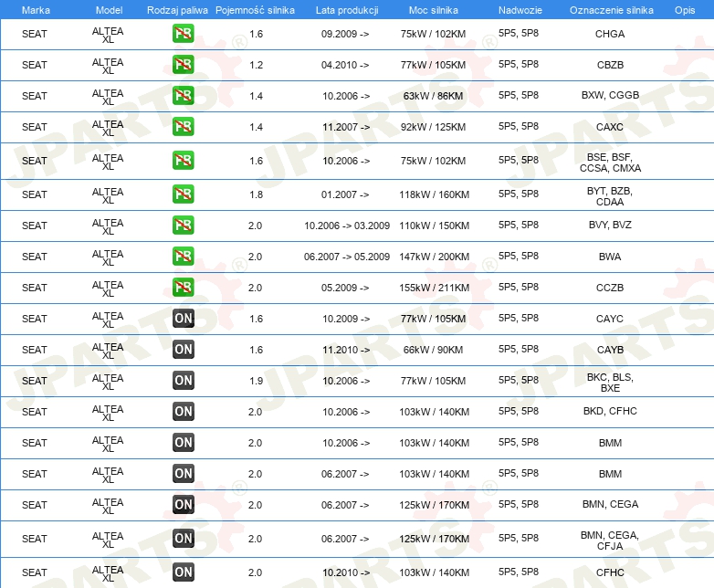Select the CAYC engine code cell
The width and height of the screenshot is (714, 588).
click(610, 319)
